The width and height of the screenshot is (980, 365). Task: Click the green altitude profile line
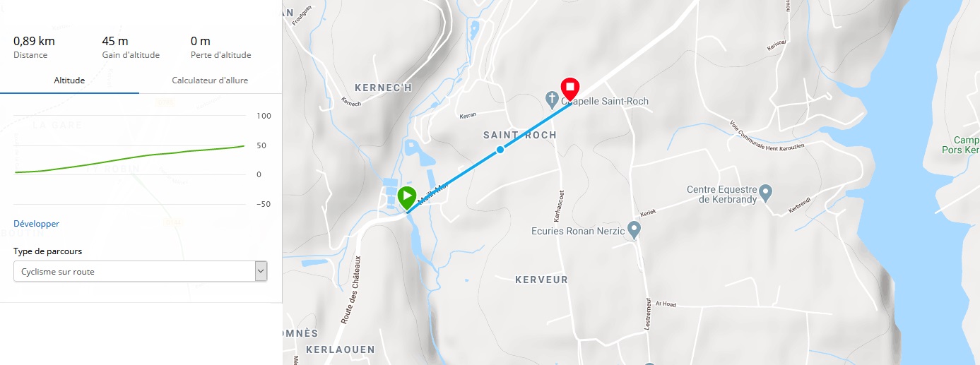[x=129, y=158]
